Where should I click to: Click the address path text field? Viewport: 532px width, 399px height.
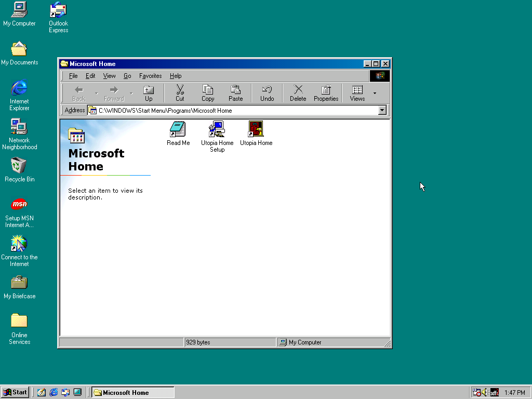click(234, 110)
